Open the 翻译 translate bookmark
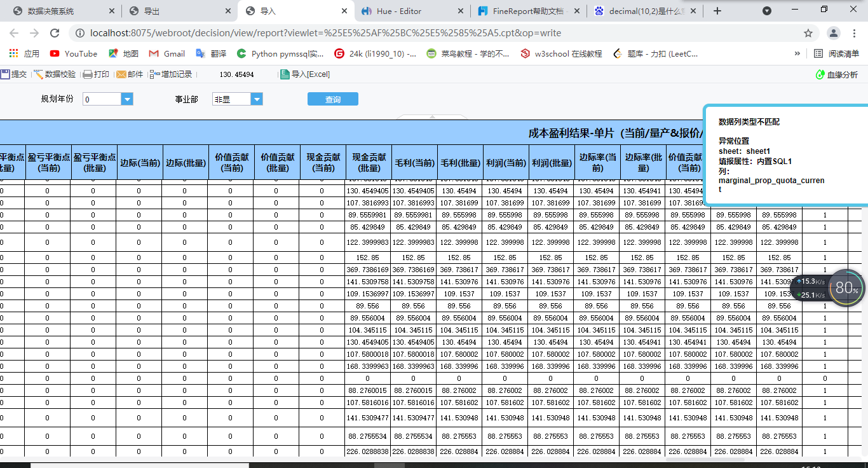This screenshot has height=468, width=868. tap(211, 54)
